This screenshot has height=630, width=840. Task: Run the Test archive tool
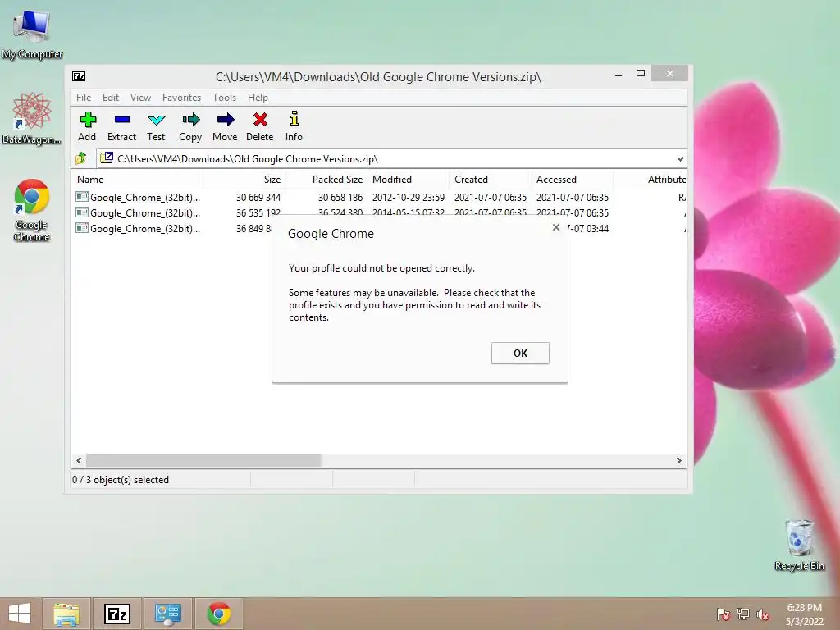point(156,126)
